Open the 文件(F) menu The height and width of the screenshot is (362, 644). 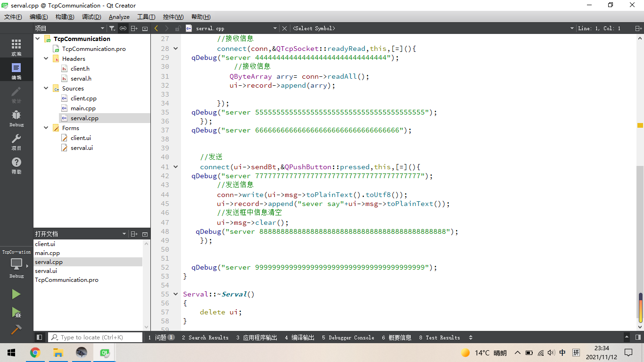pos(13,17)
